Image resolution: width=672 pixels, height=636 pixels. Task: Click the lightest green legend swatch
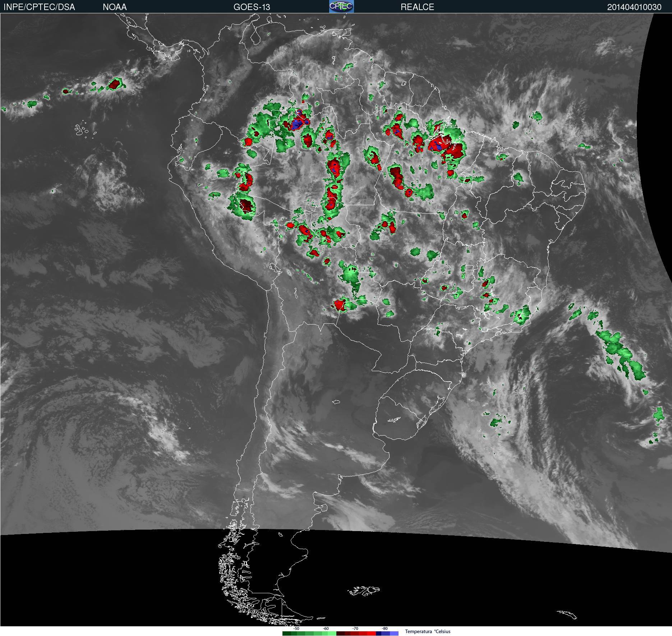click(x=332, y=633)
